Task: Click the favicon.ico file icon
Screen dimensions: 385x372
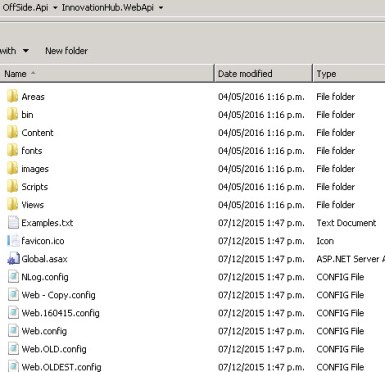Action: [13, 240]
